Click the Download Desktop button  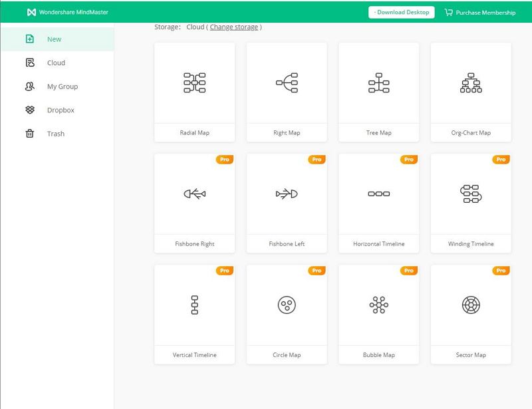pyautogui.click(x=402, y=12)
